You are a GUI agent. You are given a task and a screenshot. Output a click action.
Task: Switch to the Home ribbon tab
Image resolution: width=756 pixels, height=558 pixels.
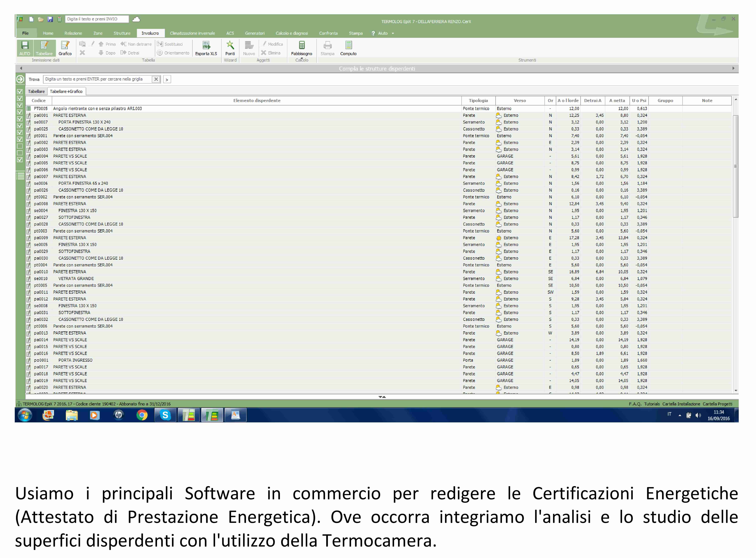(48, 33)
